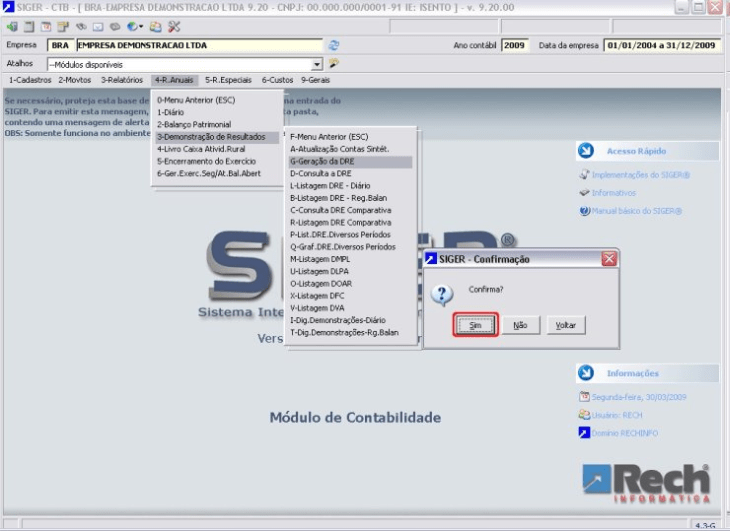Click the BRA company code field
The width and height of the screenshot is (730, 531).
tap(60, 45)
